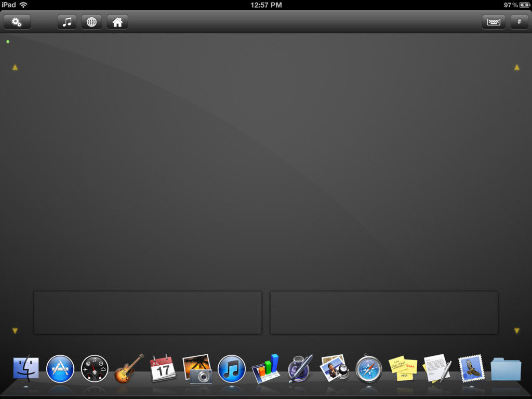Tap the lower-right yellow down arrow
This screenshot has width=532, height=399.
pos(517,331)
